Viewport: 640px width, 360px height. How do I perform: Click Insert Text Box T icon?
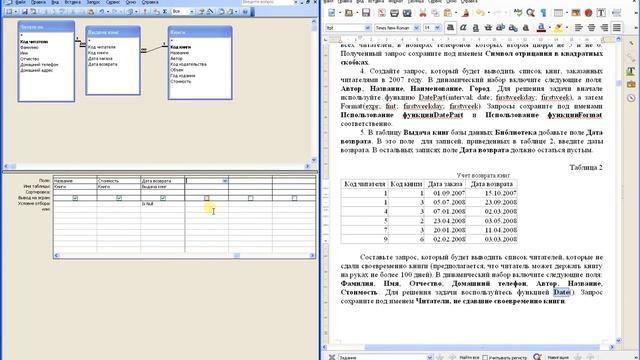coord(601,13)
